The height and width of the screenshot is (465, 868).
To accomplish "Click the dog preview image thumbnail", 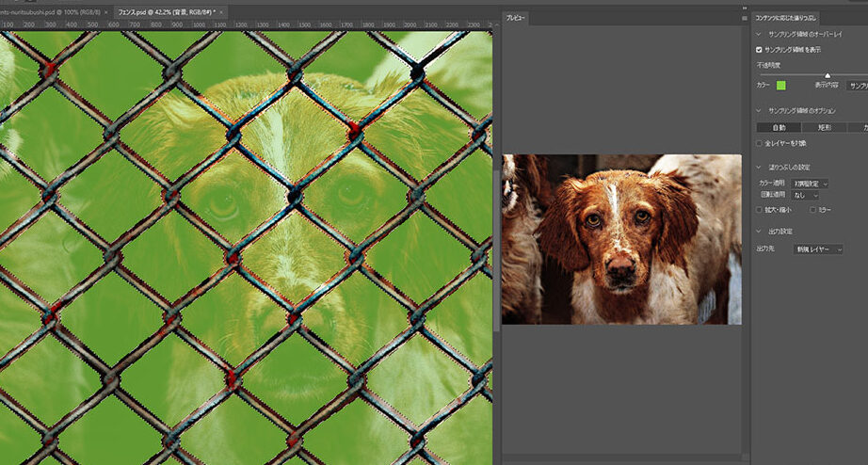I will point(621,239).
